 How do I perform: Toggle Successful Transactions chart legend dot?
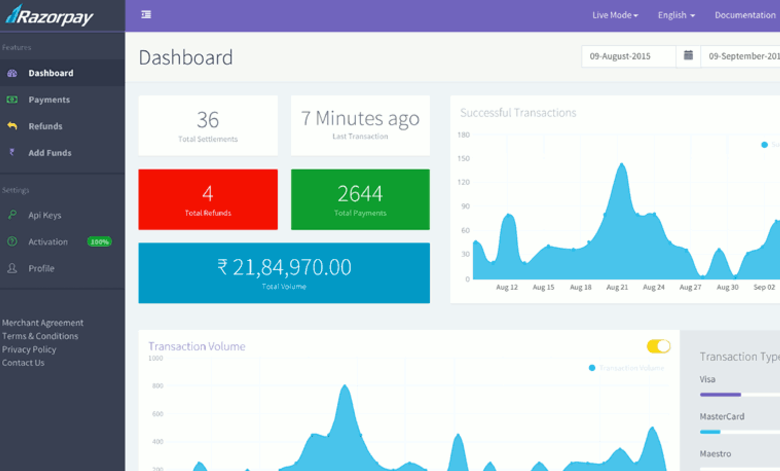click(765, 145)
